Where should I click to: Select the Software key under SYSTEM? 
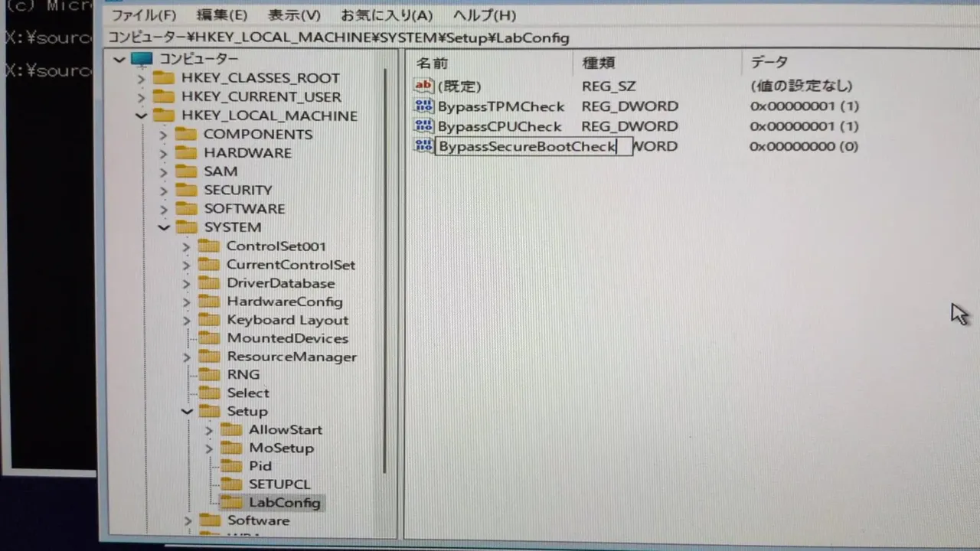(258, 520)
